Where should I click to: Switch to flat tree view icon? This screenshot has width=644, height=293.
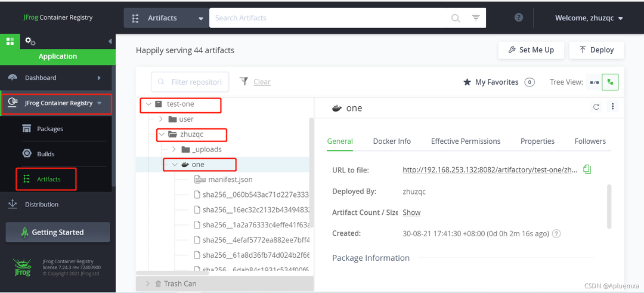pyautogui.click(x=594, y=82)
